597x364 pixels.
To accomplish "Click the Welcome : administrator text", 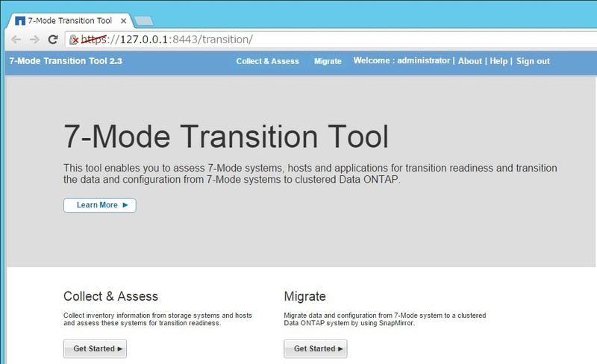I will (x=401, y=60).
